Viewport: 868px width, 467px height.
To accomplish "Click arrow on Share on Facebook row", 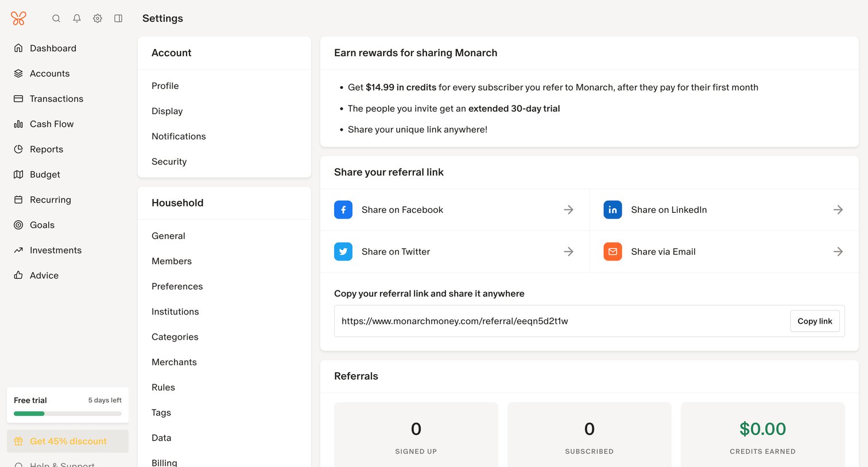I will (x=568, y=210).
